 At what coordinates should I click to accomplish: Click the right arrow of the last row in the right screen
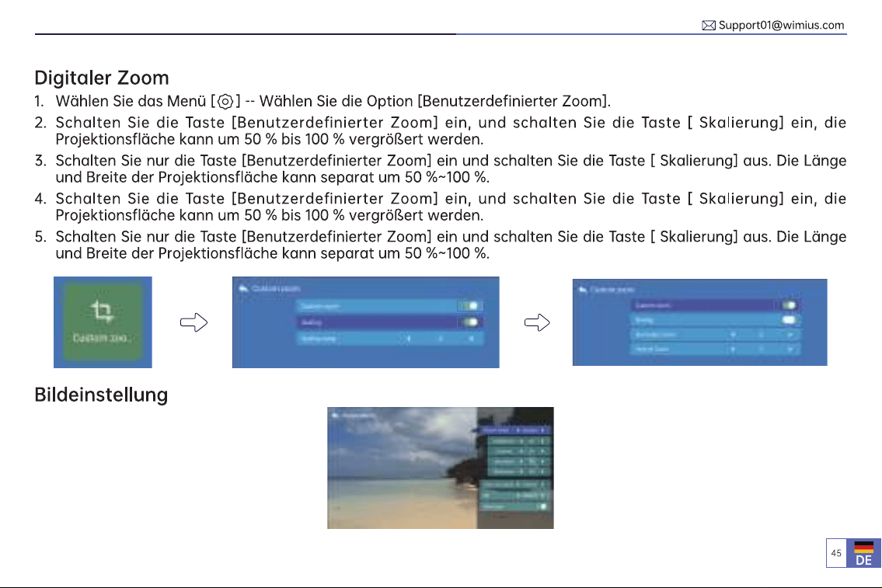[x=790, y=349]
